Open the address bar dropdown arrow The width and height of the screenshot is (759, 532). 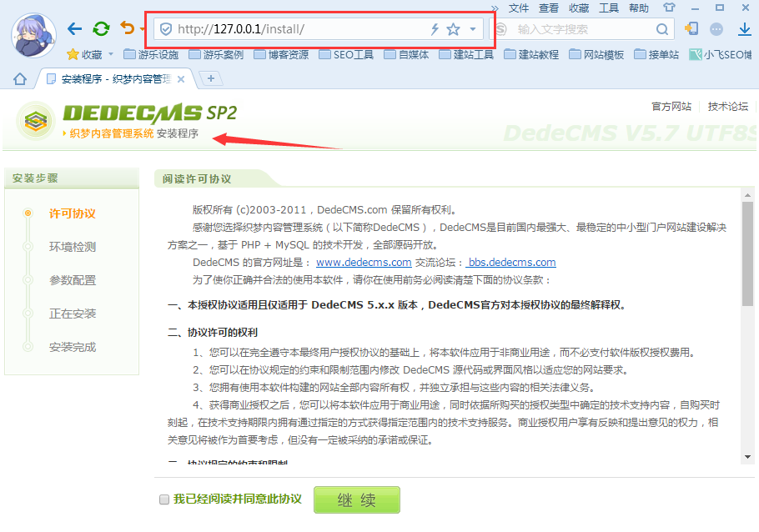coord(473,29)
